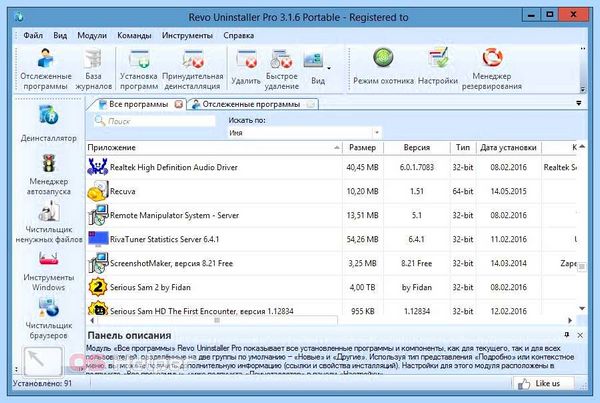
Task: Click the horizontal scrollbar right arrow
Action: 570,320
